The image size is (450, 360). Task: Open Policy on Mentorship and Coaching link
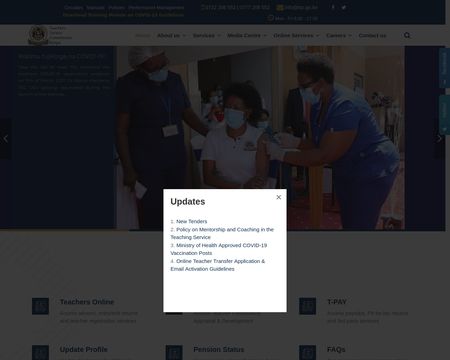[222, 233]
